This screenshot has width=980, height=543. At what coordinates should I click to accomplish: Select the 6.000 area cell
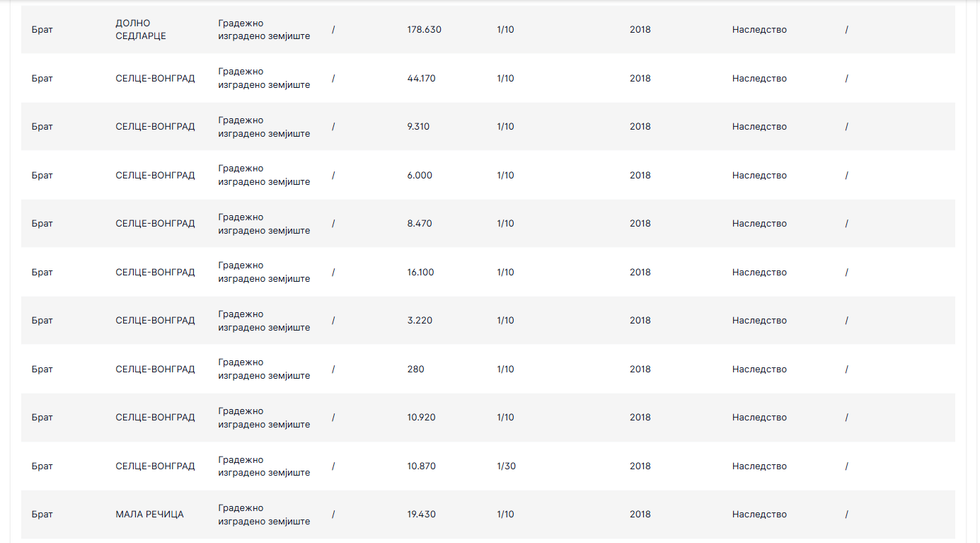click(x=420, y=176)
